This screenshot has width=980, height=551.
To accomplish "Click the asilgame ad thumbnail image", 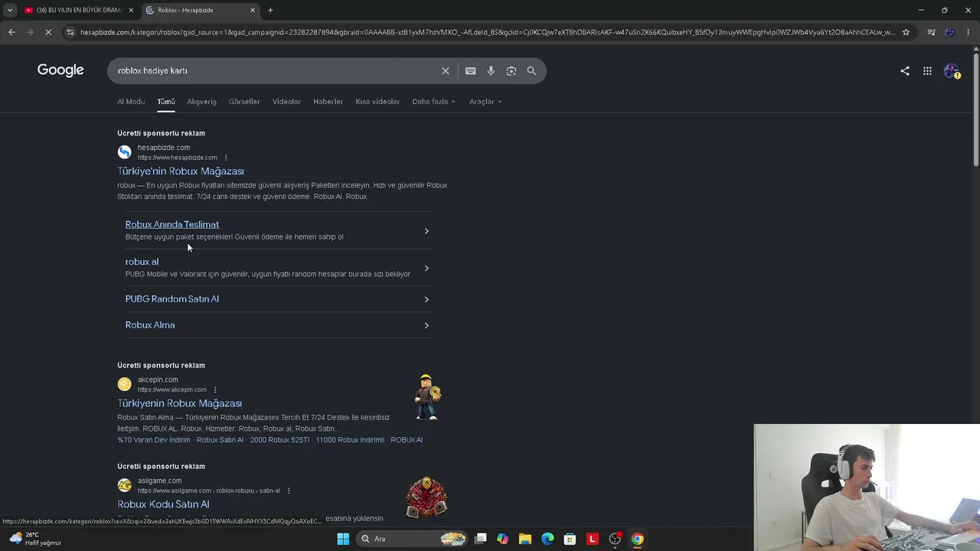I will (x=426, y=497).
